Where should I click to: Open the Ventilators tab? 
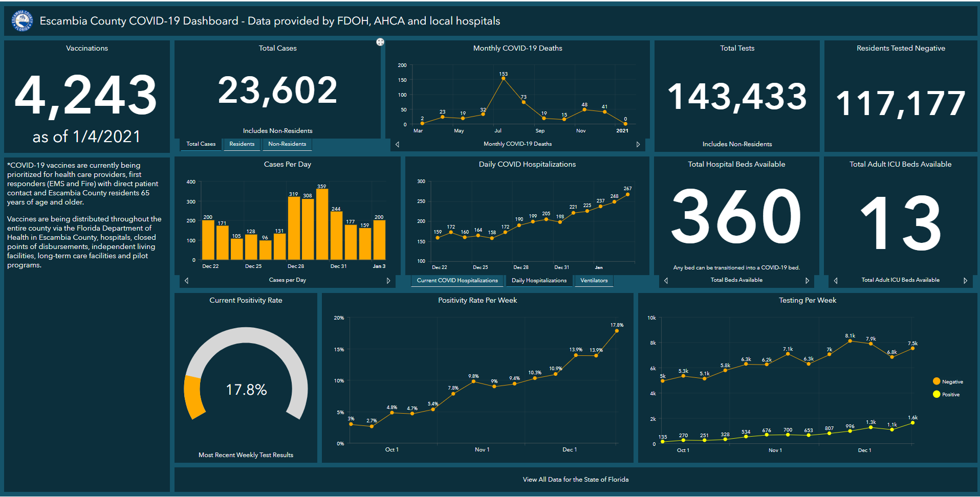tap(594, 280)
